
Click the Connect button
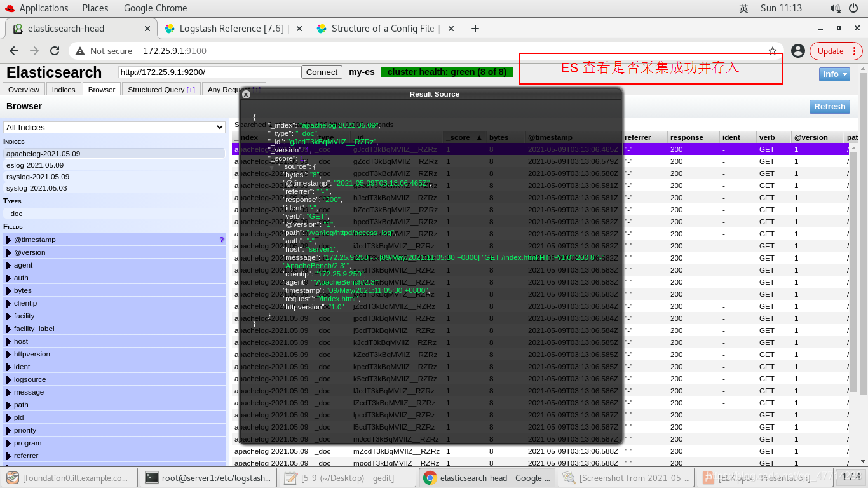coord(322,72)
